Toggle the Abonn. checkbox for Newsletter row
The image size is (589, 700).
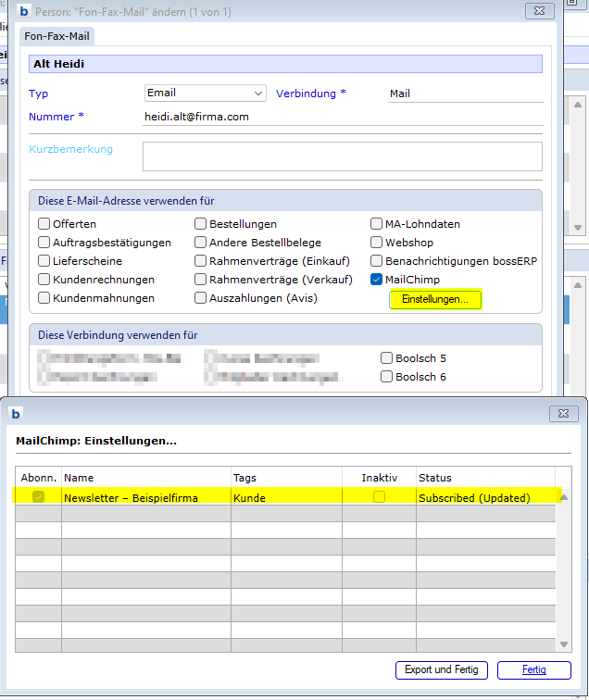coord(38,497)
